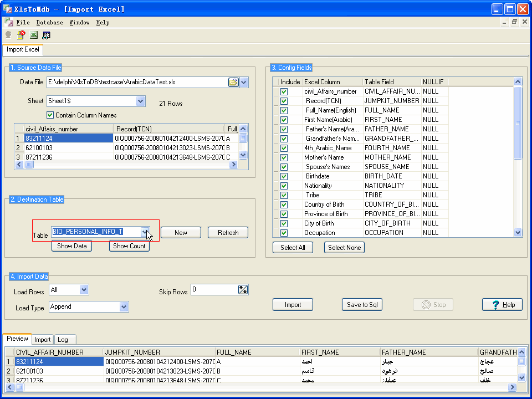Click the Stop button

point(433,305)
